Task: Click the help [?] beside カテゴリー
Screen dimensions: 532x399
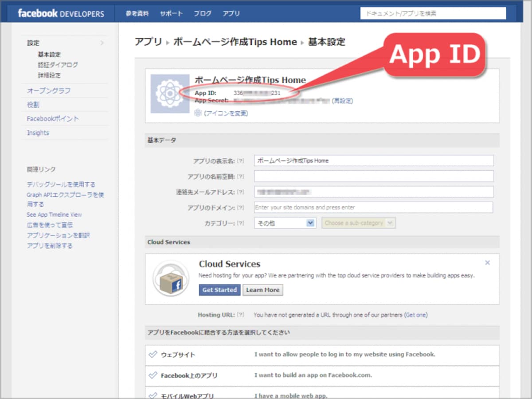Action: [x=241, y=223]
